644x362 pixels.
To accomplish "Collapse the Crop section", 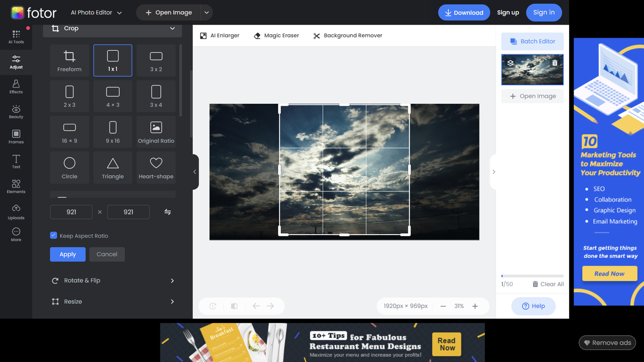I will 173,29.
